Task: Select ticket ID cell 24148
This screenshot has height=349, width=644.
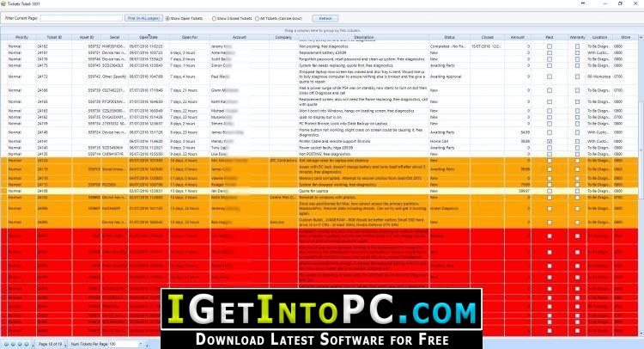Action: pos(54,132)
